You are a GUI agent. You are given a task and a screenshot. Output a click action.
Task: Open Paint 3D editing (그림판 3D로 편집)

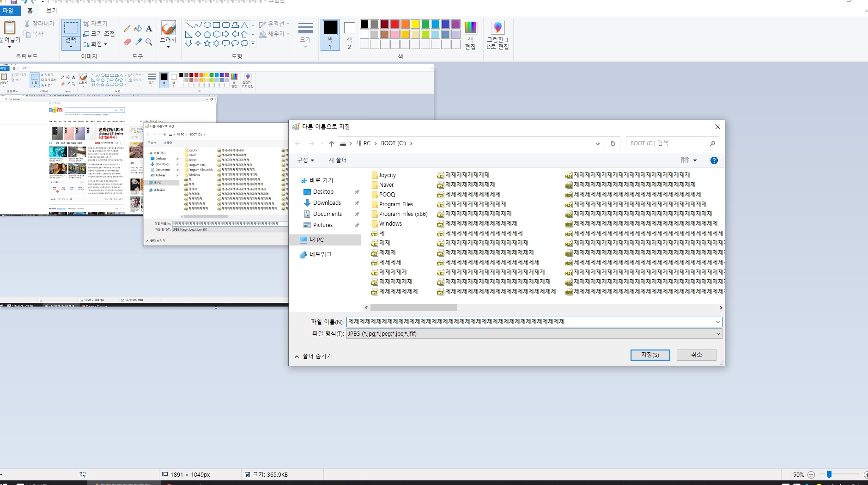click(x=498, y=35)
